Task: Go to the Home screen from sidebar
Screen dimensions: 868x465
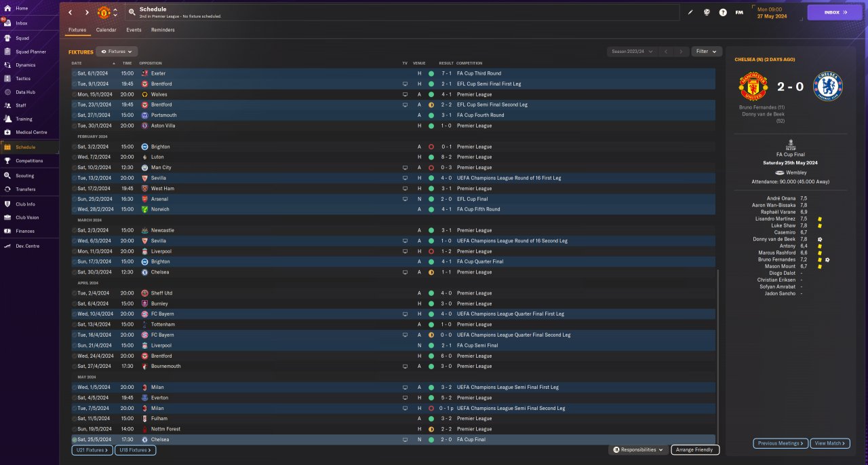Action: point(22,8)
